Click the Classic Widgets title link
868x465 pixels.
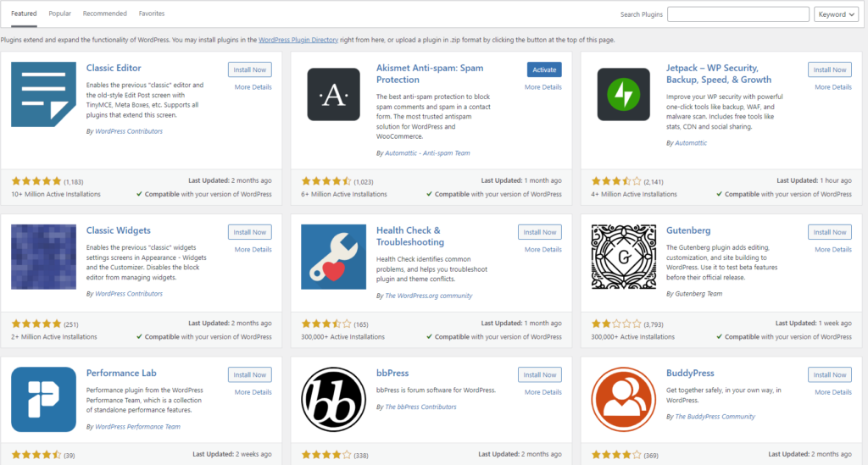[x=119, y=230]
